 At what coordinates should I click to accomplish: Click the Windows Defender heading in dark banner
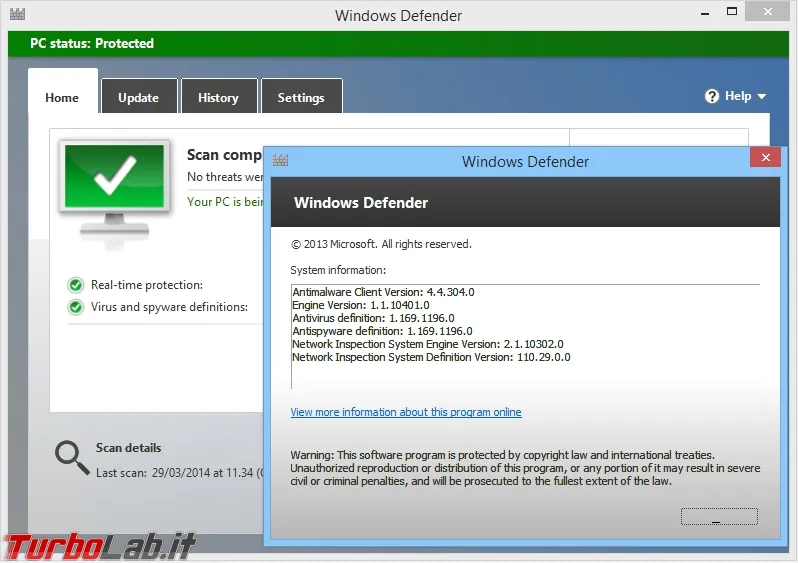[x=361, y=203]
